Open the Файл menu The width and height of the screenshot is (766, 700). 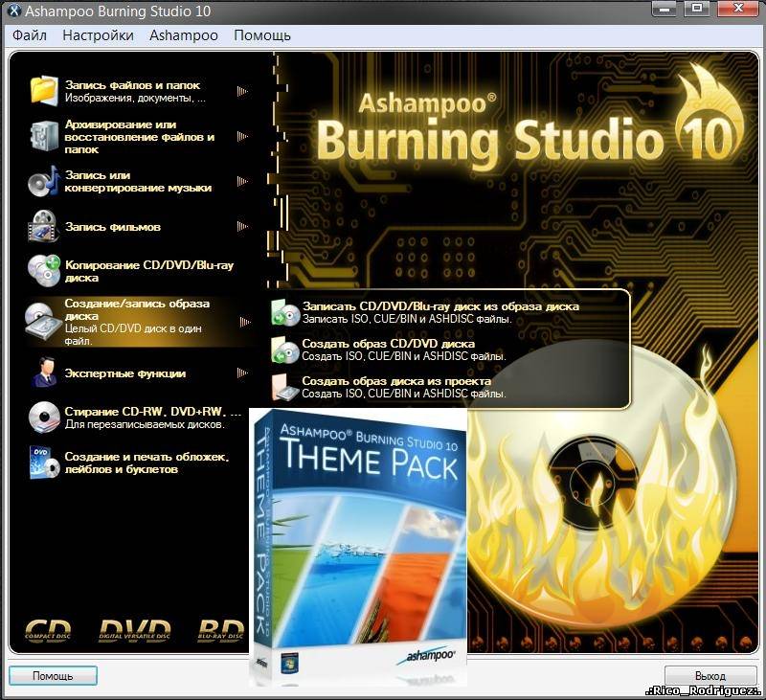pyautogui.click(x=30, y=35)
